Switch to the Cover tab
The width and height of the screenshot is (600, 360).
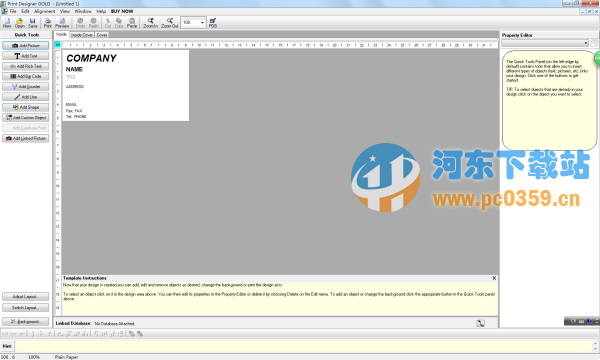tap(102, 35)
